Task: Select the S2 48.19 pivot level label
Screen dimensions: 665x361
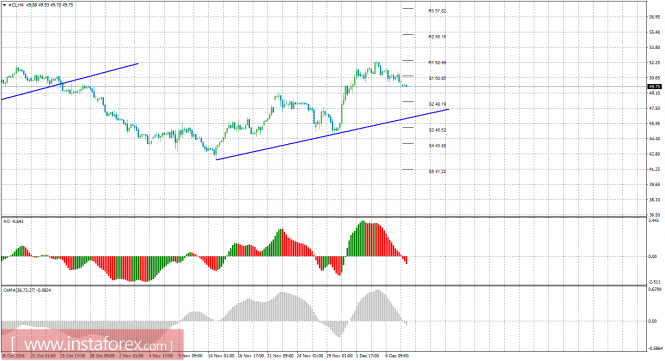Action: point(437,104)
